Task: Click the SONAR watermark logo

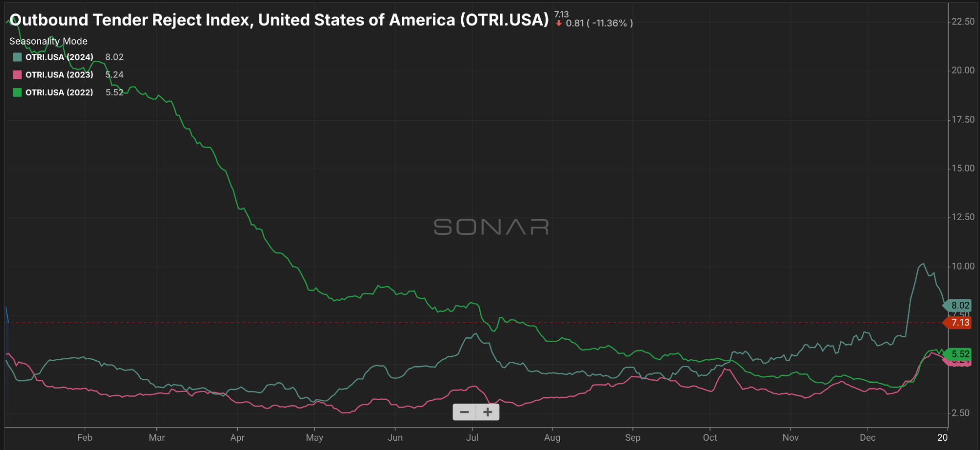Action: click(x=491, y=227)
